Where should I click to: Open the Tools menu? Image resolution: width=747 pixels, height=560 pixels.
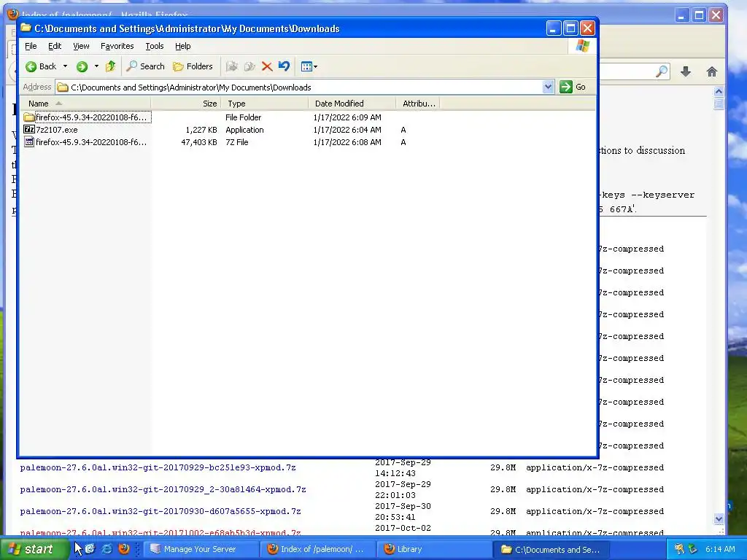coord(155,46)
